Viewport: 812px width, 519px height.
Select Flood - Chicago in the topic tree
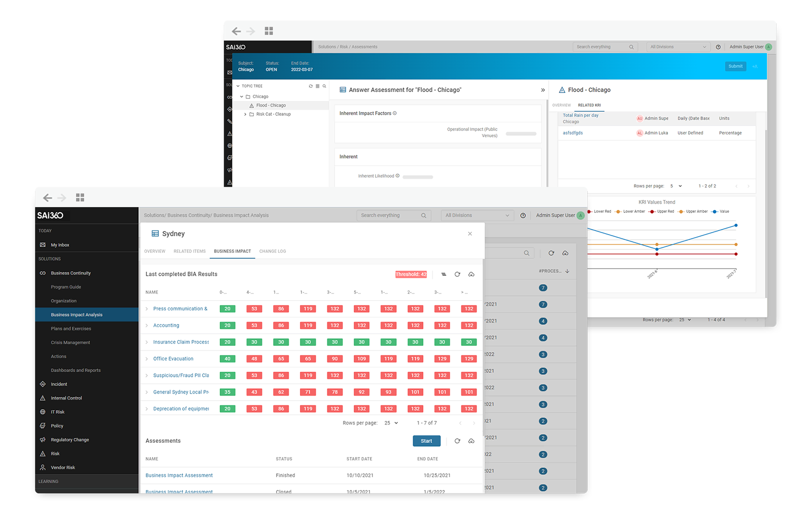(271, 106)
